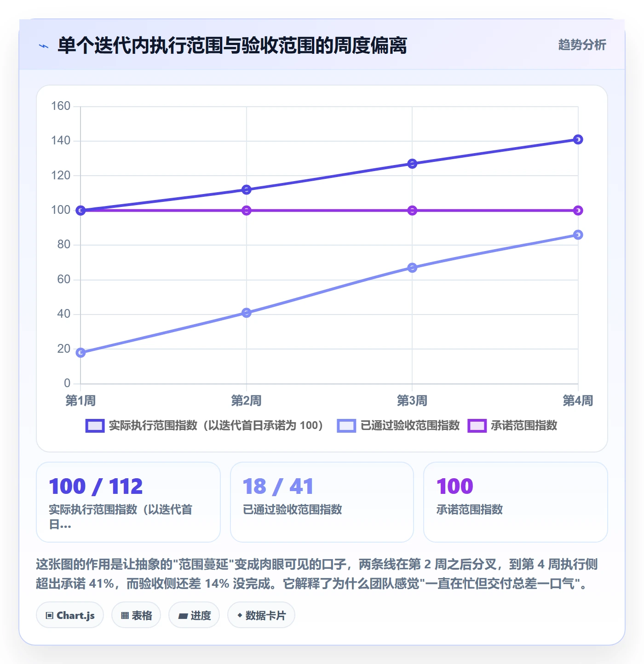
Task: Click the 第2周 x-axis label
Action: [247, 401]
